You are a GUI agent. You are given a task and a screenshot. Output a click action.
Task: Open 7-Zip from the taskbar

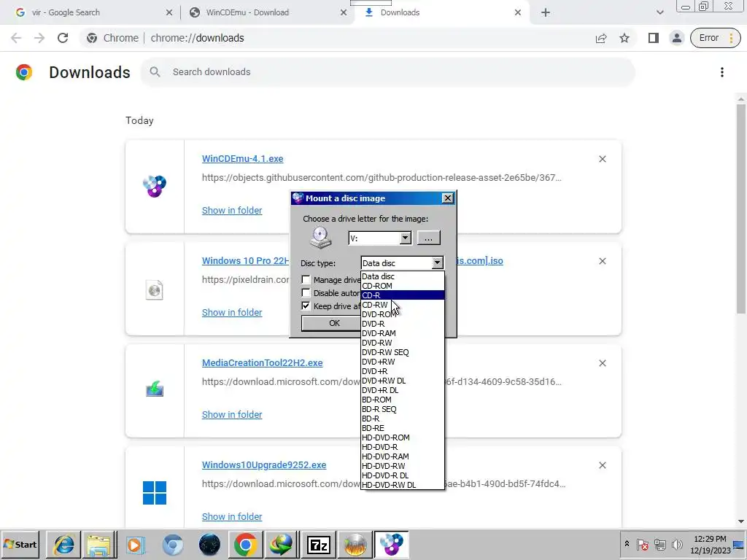319,545
